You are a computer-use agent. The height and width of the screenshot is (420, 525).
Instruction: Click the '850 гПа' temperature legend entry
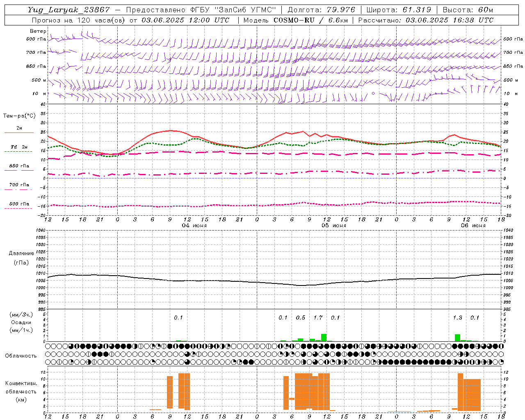click(19, 166)
